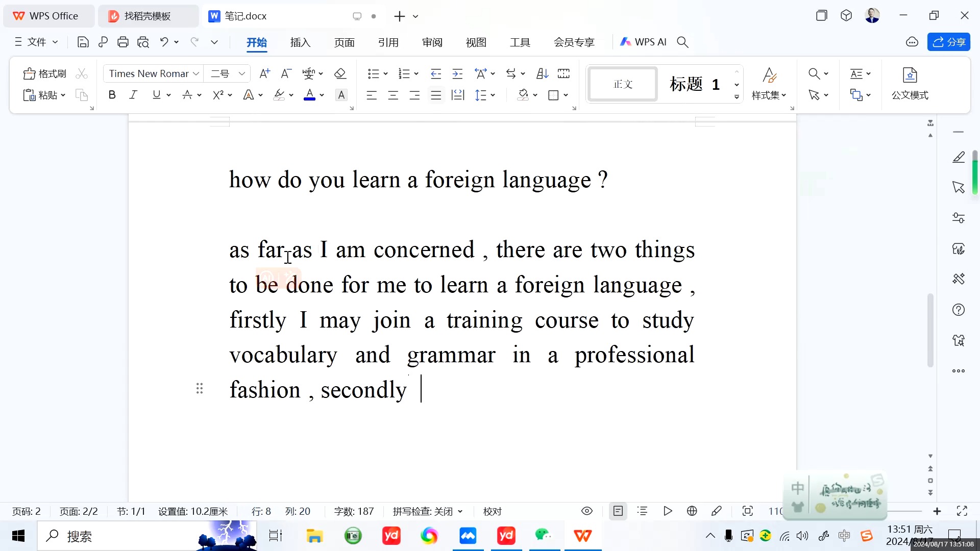Image resolution: width=980 pixels, height=551 pixels.
Task: Set Align Left paragraph alignment
Action: tap(372, 95)
